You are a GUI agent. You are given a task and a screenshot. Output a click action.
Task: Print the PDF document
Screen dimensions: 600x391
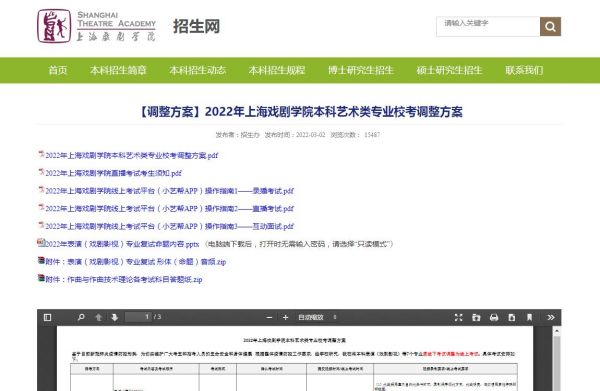tap(494, 317)
